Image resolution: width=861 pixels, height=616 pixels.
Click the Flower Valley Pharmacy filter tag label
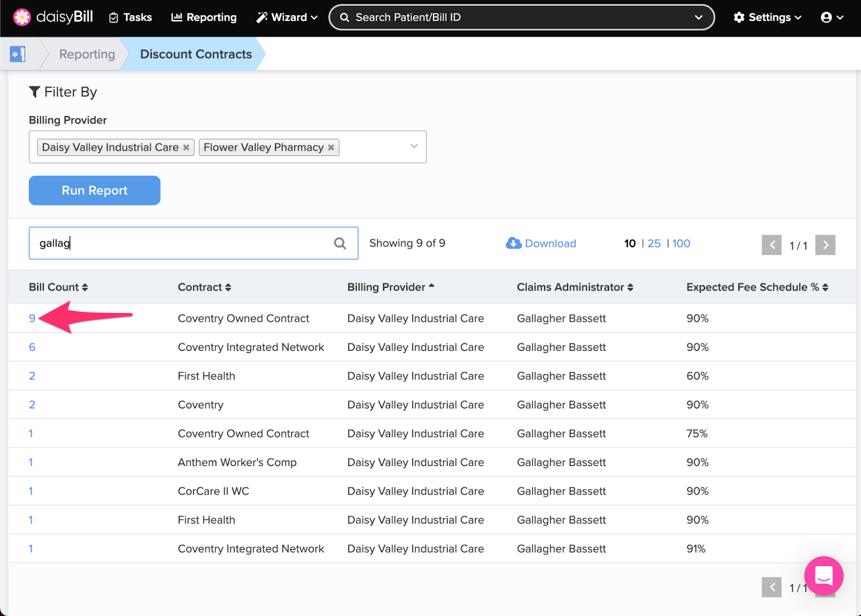tap(264, 147)
